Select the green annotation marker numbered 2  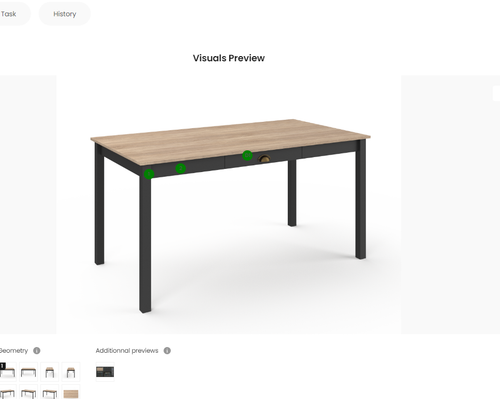click(181, 168)
